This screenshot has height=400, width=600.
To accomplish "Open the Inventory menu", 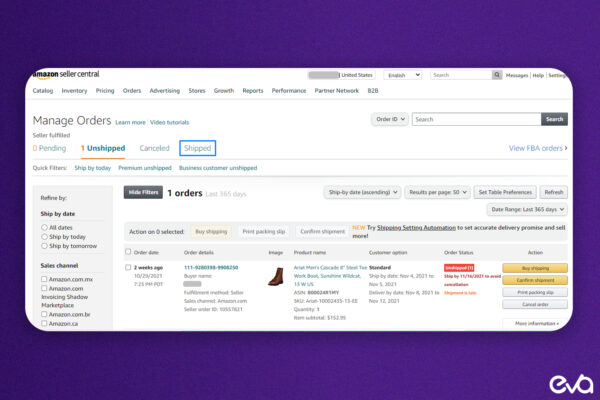I will pos(74,90).
